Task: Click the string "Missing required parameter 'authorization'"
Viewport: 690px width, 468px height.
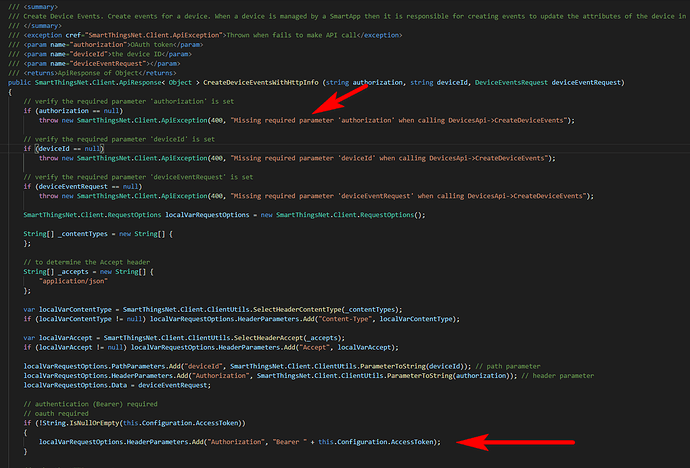Action: 312,121
